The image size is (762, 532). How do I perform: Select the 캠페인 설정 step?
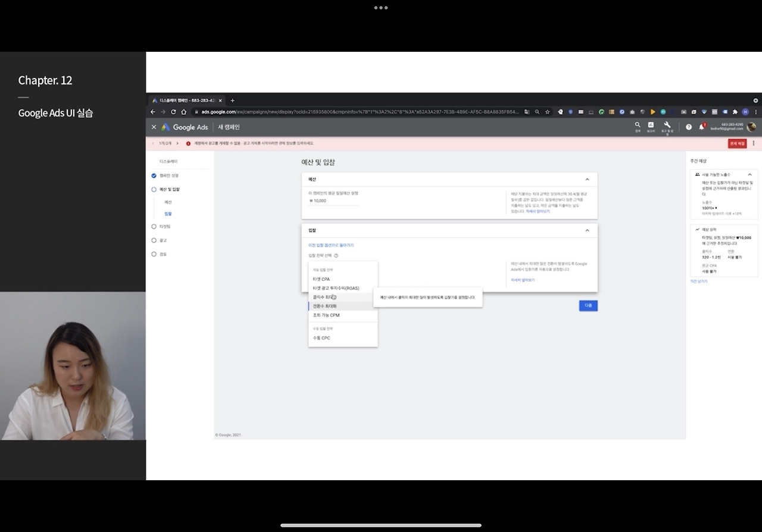[165, 176]
